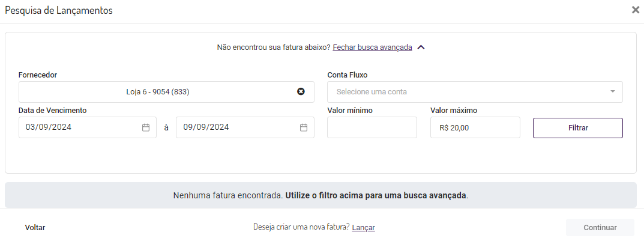Open the Conta Fluxo dropdown arrow
The width and height of the screenshot is (644, 244).
click(613, 92)
